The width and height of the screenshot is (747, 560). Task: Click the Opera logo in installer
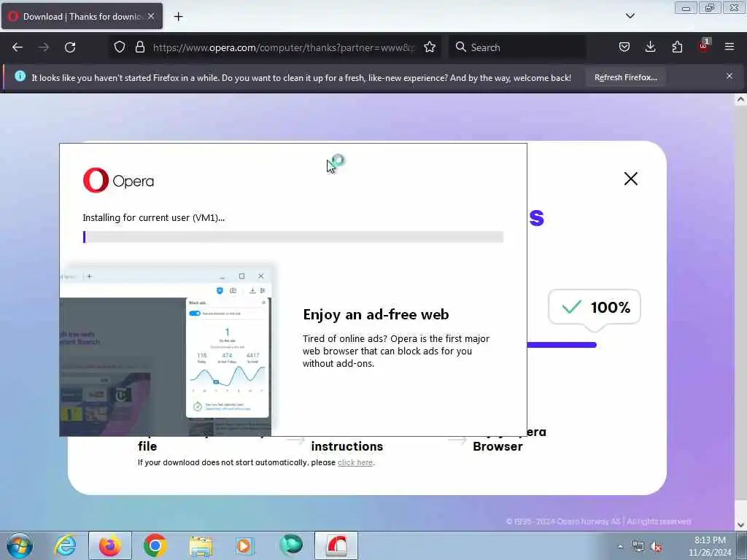click(x=118, y=181)
